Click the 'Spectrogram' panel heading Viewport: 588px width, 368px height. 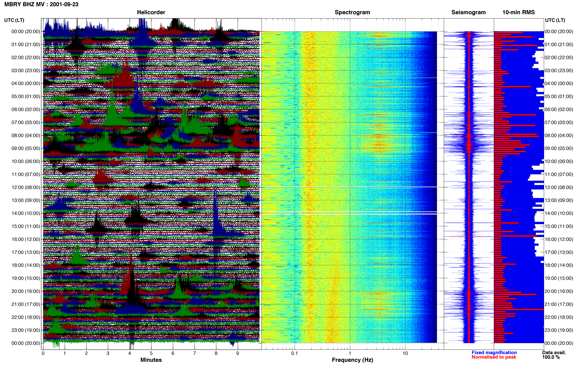click(x=352, y=12)
